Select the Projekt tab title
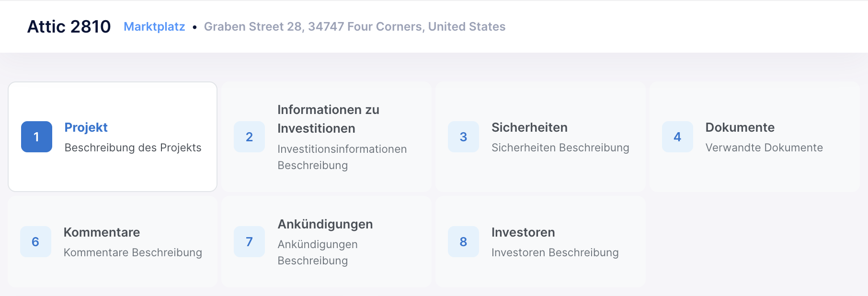The width and height of the screenshot is (868, 296). 86,127
